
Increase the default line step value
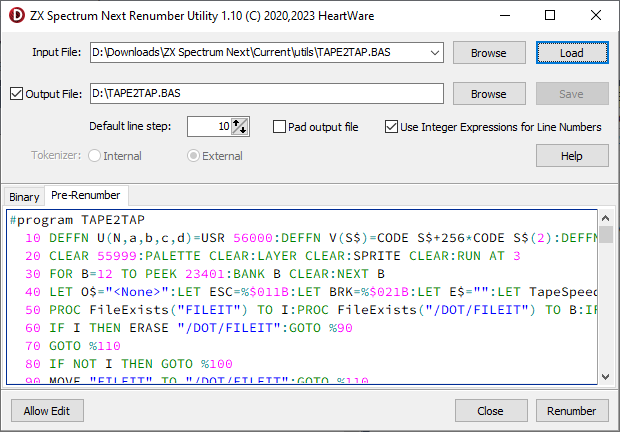(240, 122)
